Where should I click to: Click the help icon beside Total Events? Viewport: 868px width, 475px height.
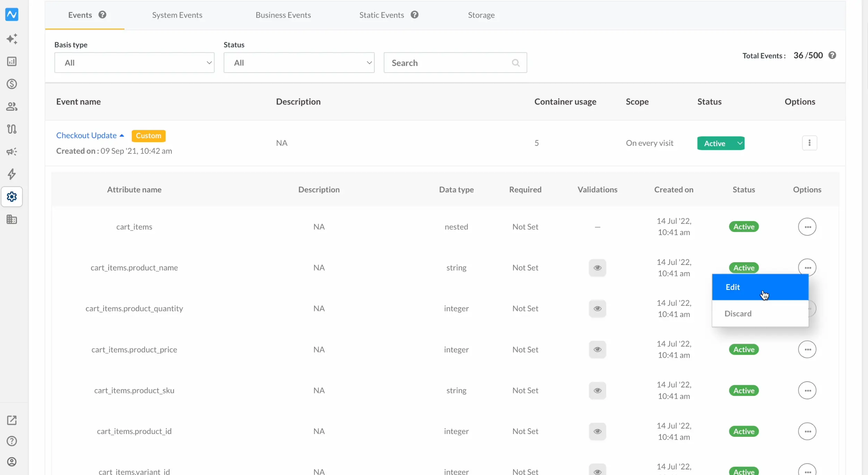pos(832,56)
